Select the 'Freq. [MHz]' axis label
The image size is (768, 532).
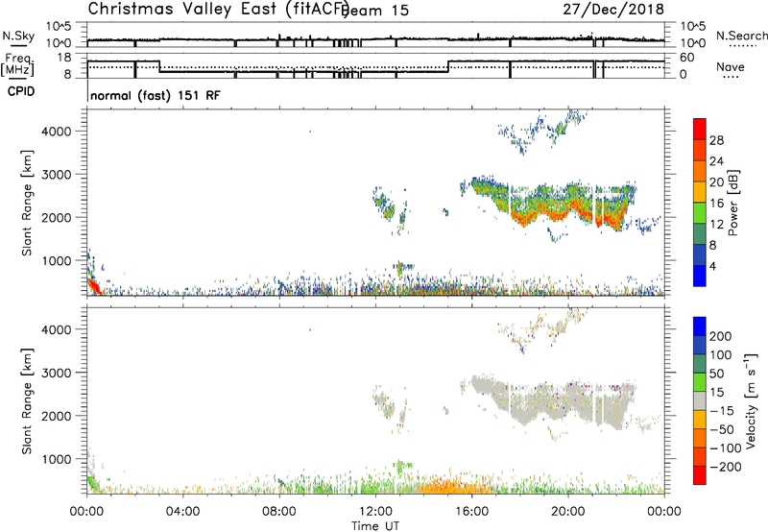point(17,65)
